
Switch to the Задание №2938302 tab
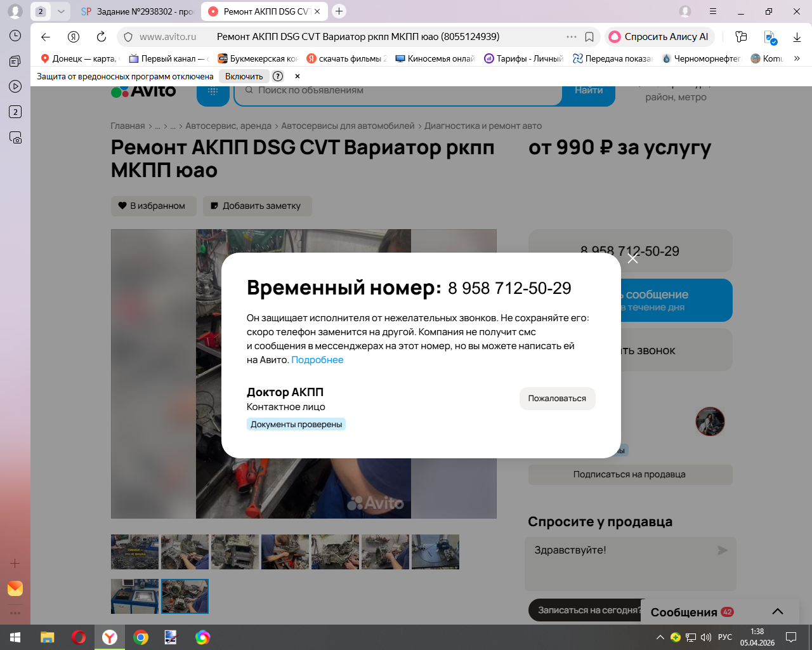click(x=138, y=11)
